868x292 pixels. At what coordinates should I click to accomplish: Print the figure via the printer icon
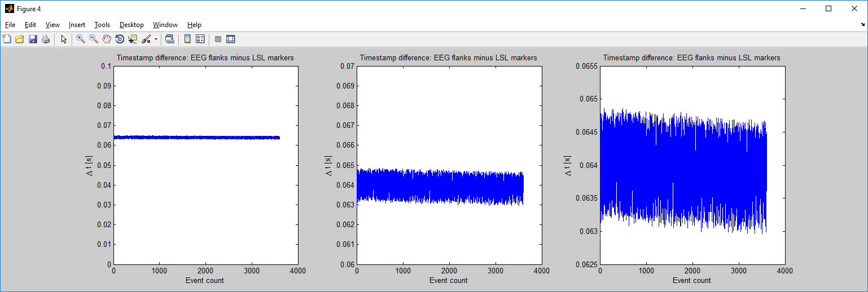(46, 39)
